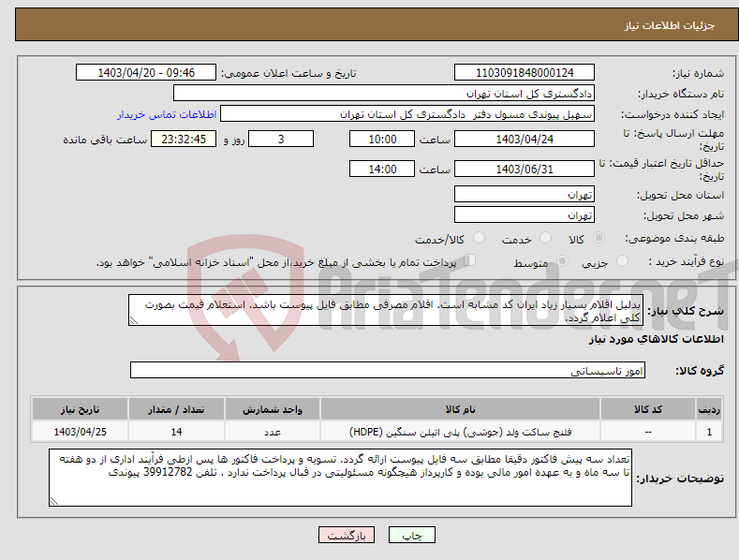The image size is (739, 560).
Task: Click the توضیحات خریدار notes textarea
Action: (340, 478)
